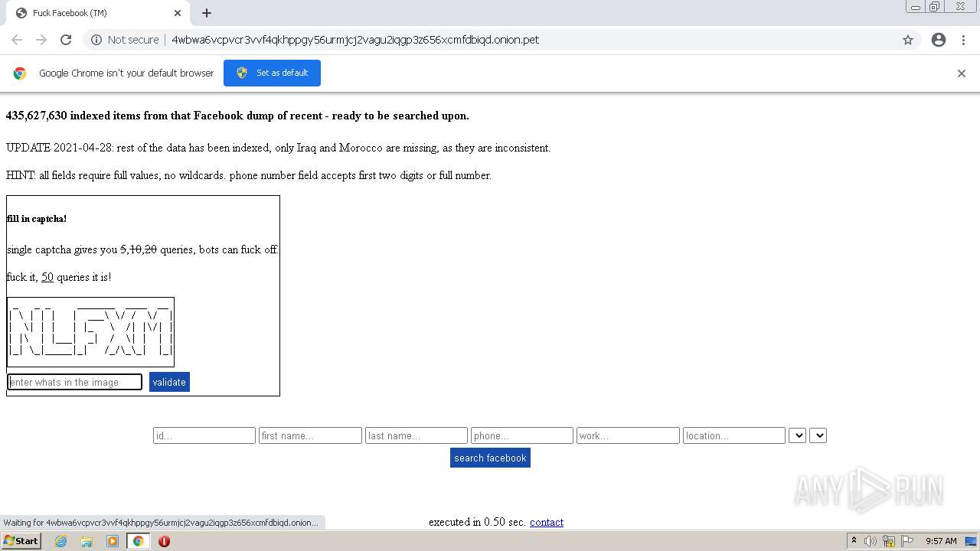Dismiss the default browser info bar

coord(962,73)
